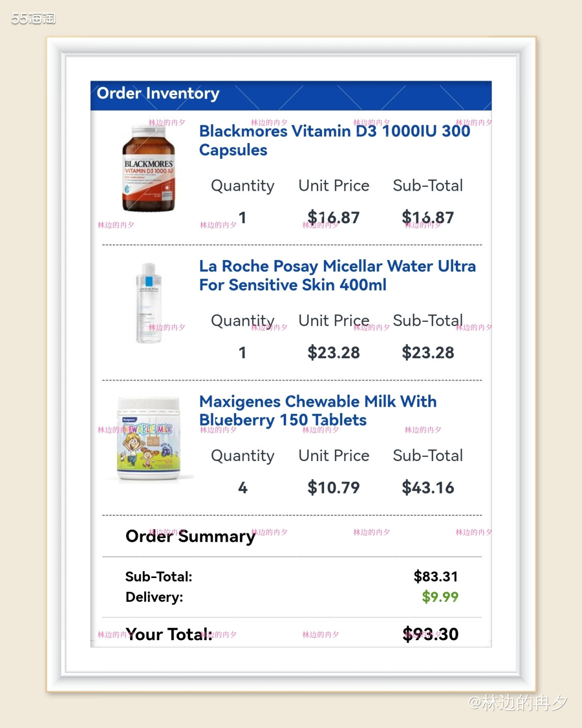The height and width of the screenshot is (728, 582).
Task: Click the $83.31 sub-total amount
Action: click(436, 577)
